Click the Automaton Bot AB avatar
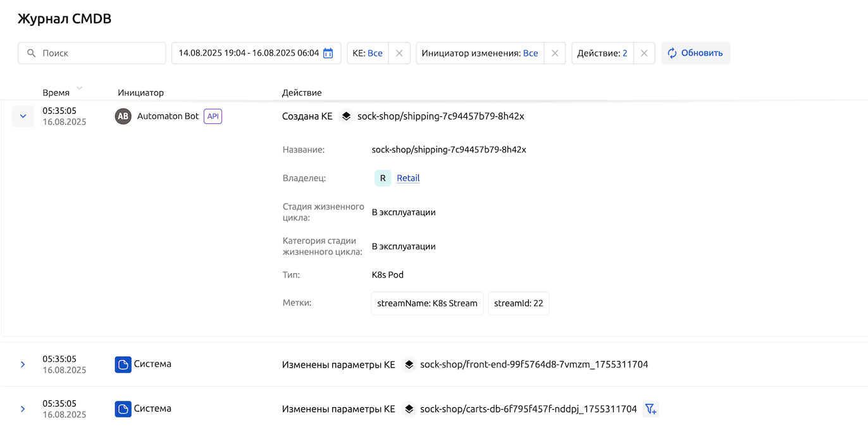The image size is (868, 430). (123, 116)
